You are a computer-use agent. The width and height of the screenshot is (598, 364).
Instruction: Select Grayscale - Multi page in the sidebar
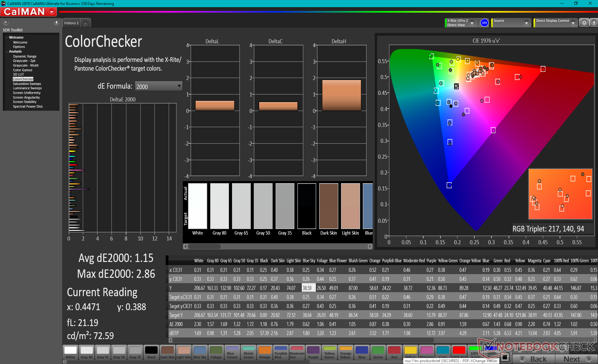(x=26, y=65)
